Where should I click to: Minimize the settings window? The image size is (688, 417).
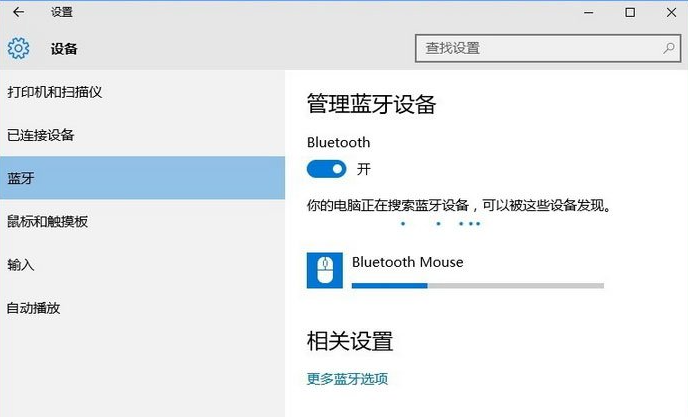coord(585,12)
